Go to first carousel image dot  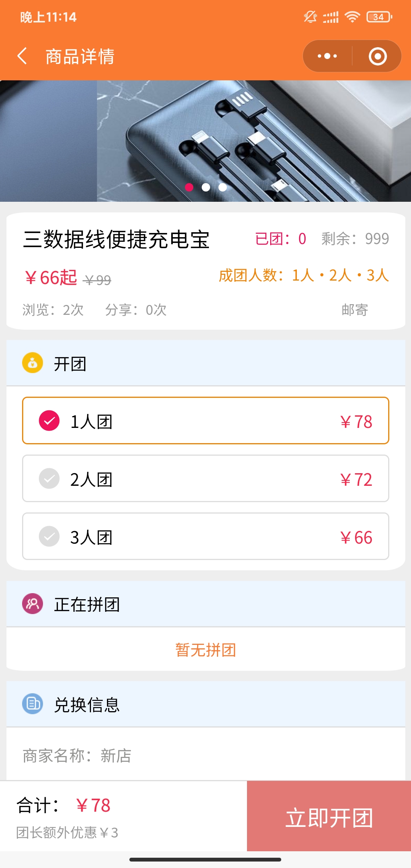tap(189, 187)
